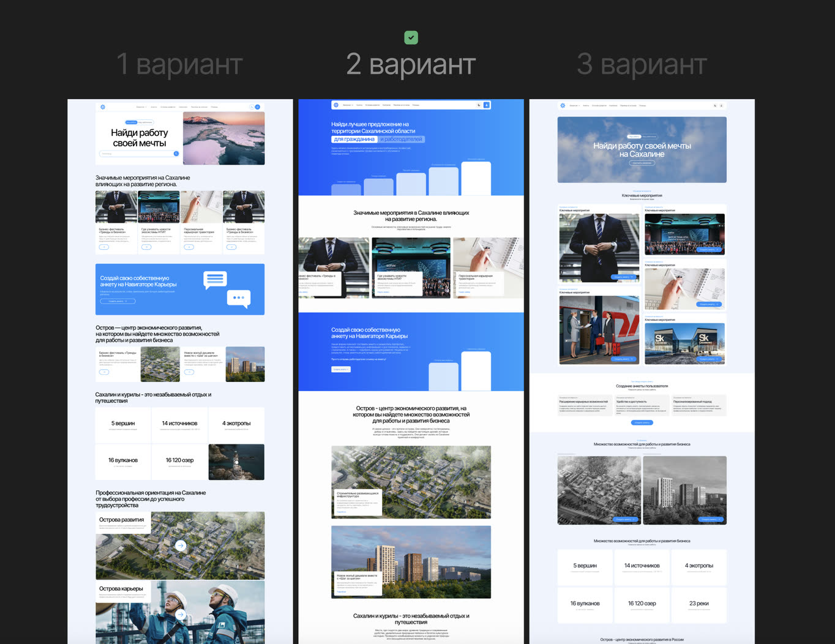This screenshot has width=835, height=644.
Task: Open the profile icon in variant 3 header
Action: coord(721,105)
